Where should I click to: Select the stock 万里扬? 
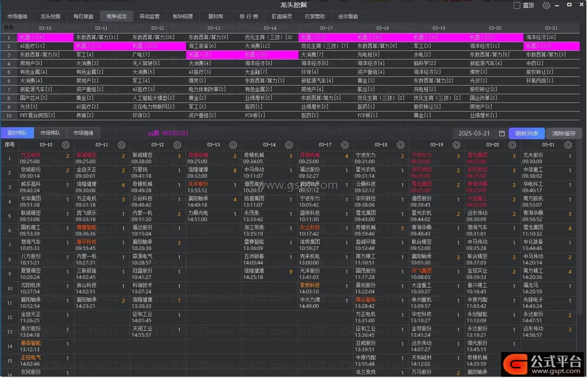pyautogui.click(x=140, y=170)
